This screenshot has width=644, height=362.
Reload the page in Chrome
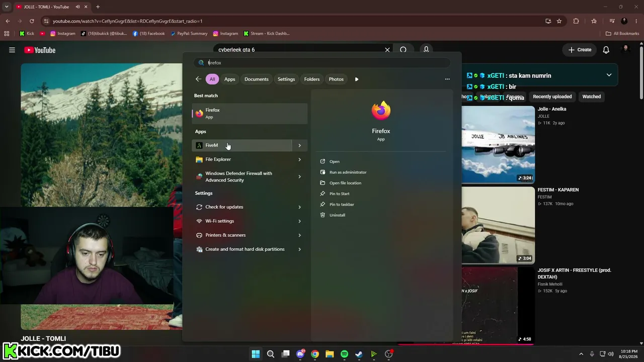(32, 21)
